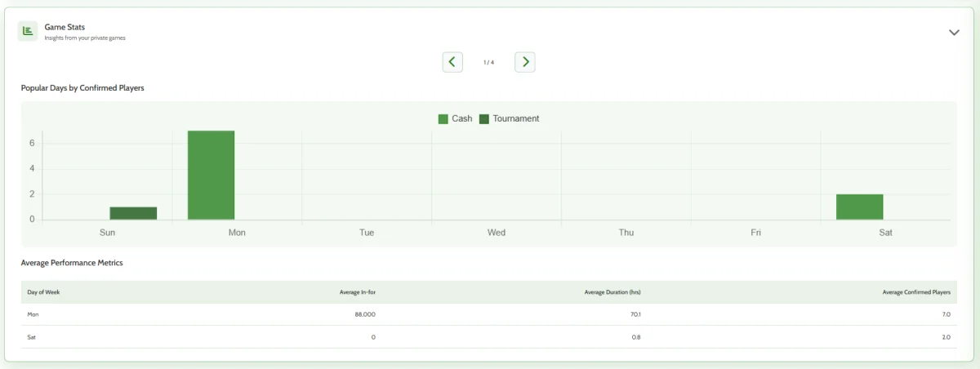Toggle the Tournament legend series
Screen dimensions: 980x369
(509, 118)
